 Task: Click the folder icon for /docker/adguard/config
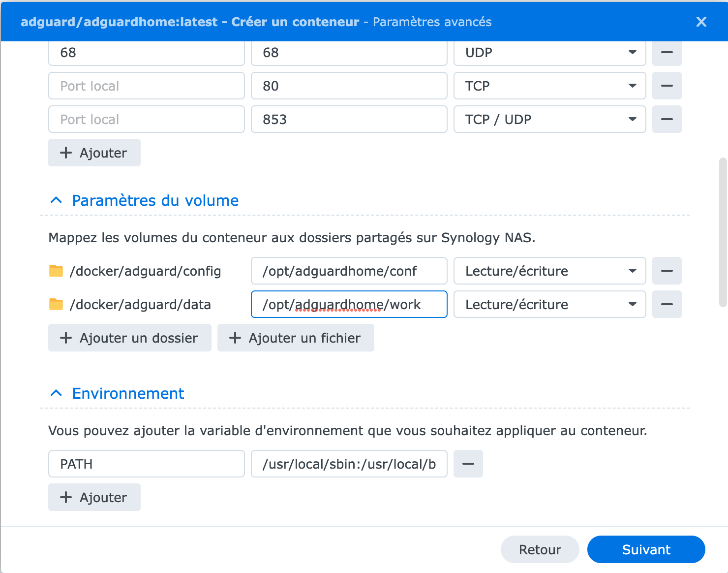coord(56,271)
